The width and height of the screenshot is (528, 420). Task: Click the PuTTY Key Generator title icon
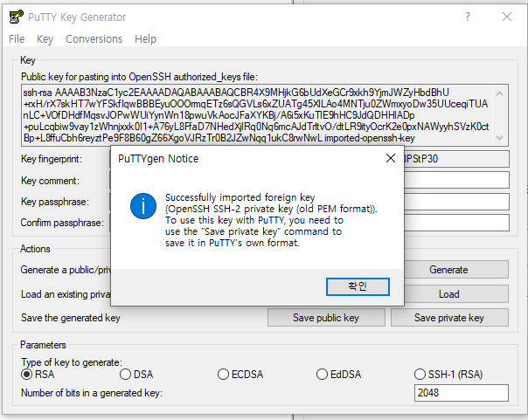click(16, 17)
